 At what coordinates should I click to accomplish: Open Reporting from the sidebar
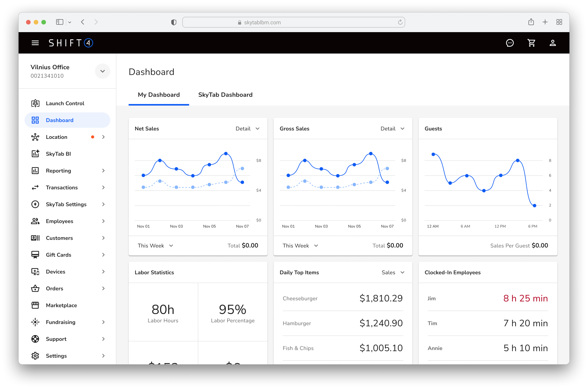[x=58, y=170]
